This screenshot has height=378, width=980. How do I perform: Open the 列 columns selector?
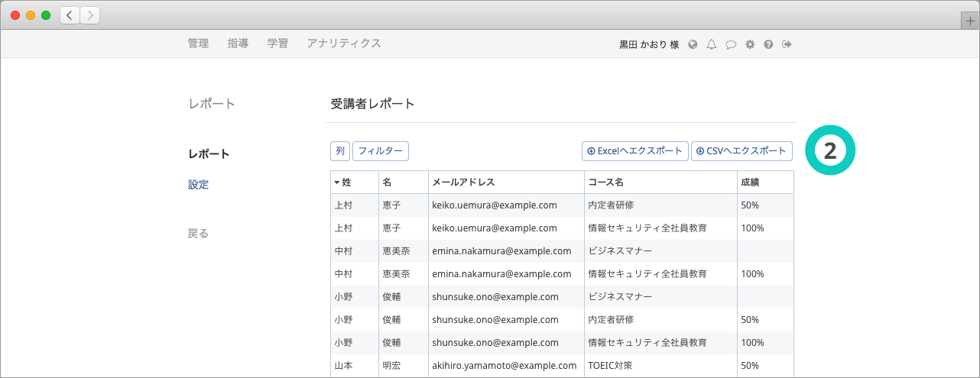click(340, 151)
